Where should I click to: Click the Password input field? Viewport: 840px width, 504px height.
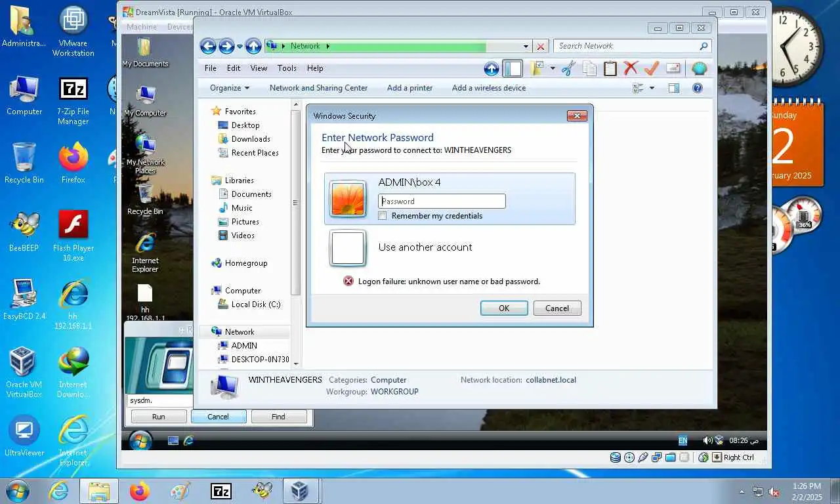442,201
